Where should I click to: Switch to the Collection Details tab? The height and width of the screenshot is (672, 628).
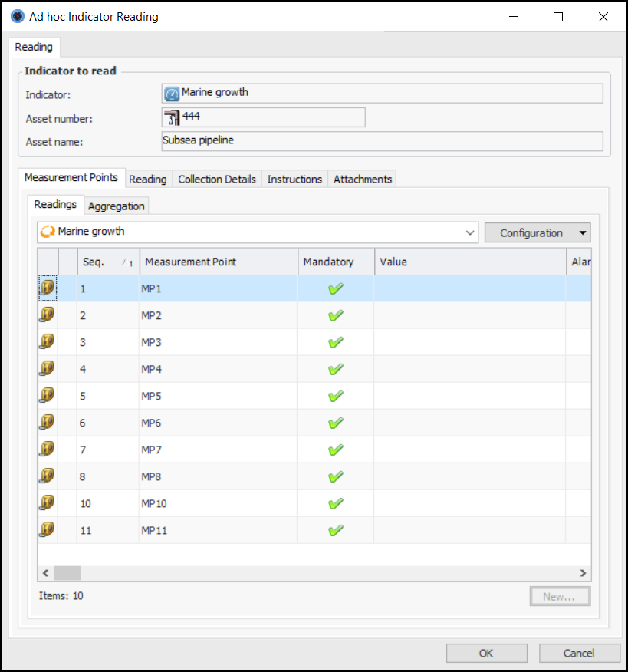[x=217, y=179]
